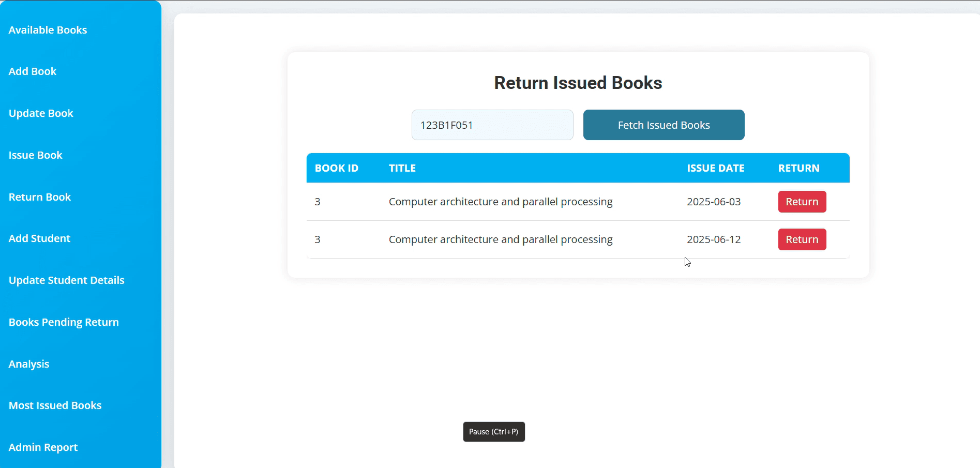Show Most Issued Books
Viewport: 980px width, 468px height.
click(55, 405)
